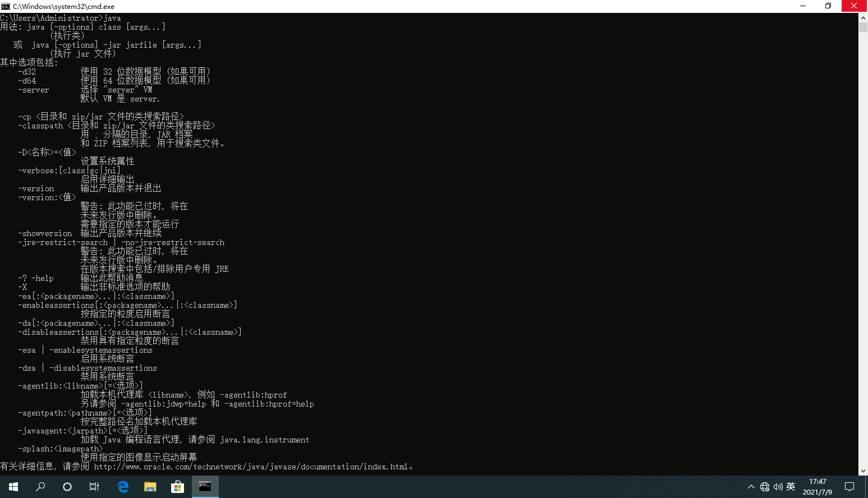The height and width of the screenshot is (498, 868).
Task: Click the scrollbar up arrow
Action: click(x=863, y=17)
